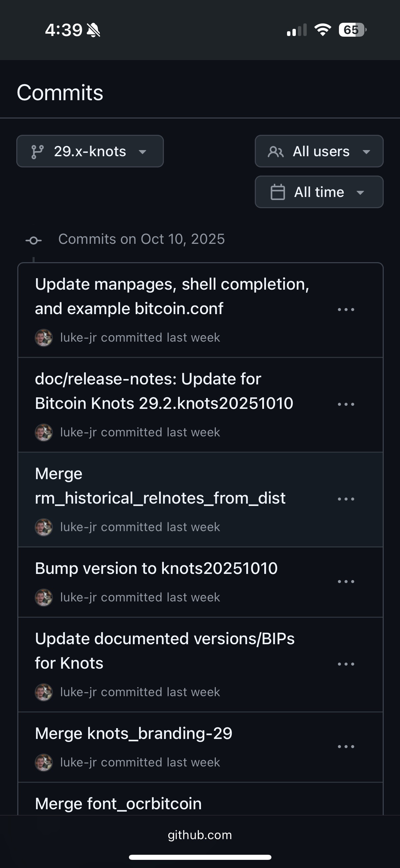Tap luke-jr avatar on 'Update manpages' commit
Viewport: 400px width, 868px height.
[44, 338]
